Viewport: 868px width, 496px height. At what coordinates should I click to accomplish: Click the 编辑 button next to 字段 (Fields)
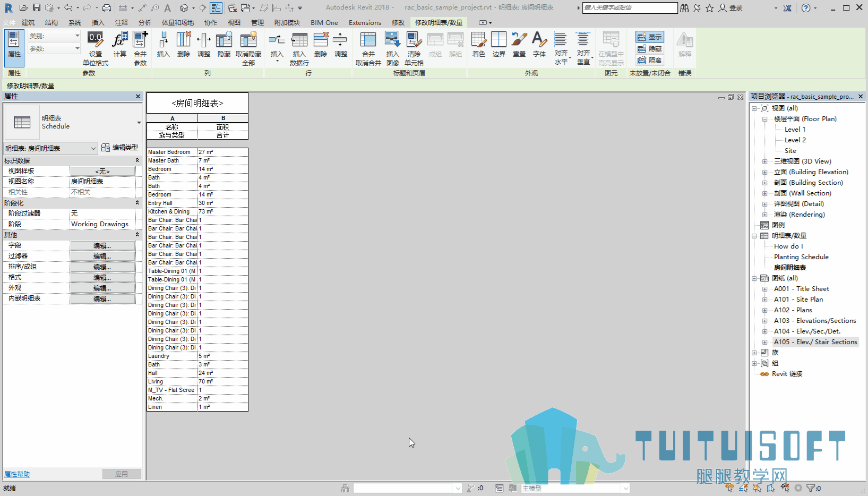pos(102,245)
